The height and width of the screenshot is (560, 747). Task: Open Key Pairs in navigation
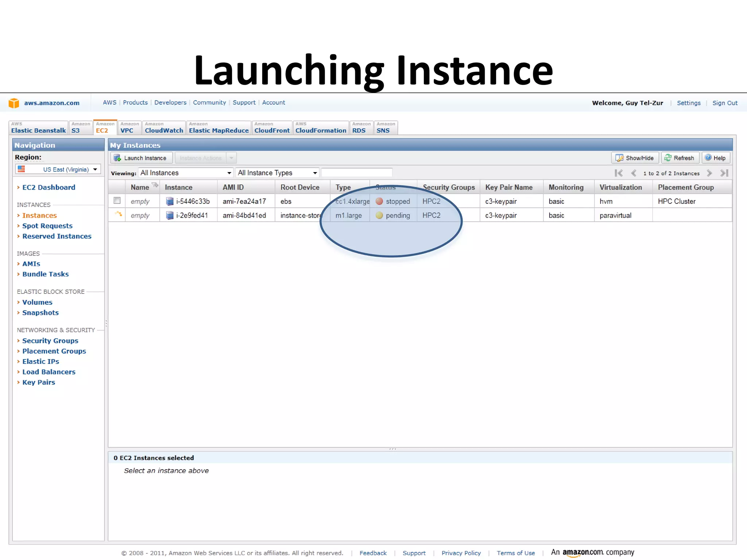39,382
